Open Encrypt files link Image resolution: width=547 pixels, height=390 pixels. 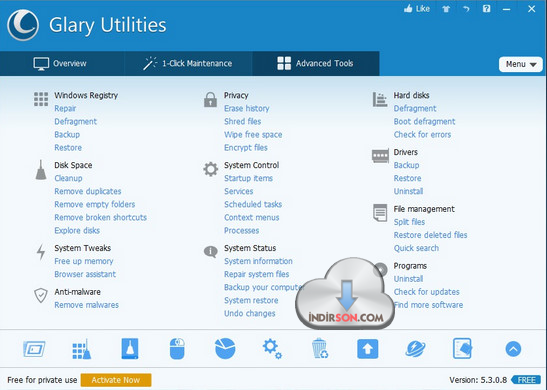point(246,148)
